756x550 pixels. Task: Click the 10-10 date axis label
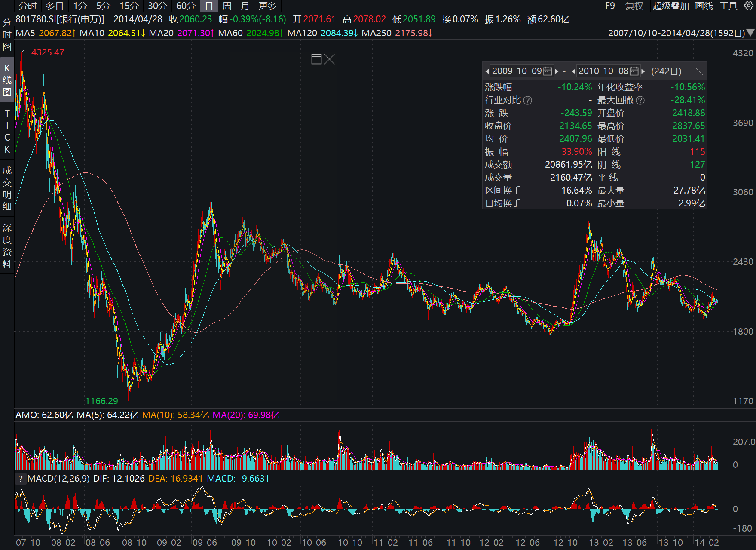pos(350,543)
